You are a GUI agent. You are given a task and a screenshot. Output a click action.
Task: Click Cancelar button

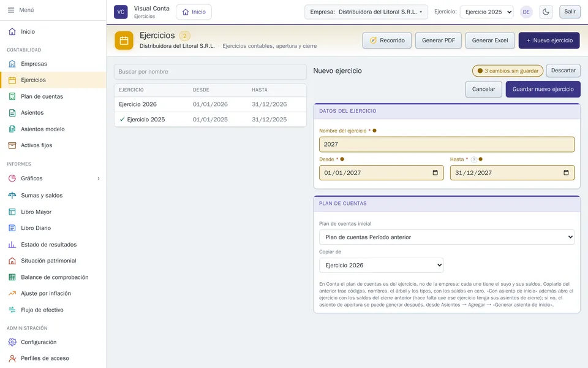coord(483,90)
